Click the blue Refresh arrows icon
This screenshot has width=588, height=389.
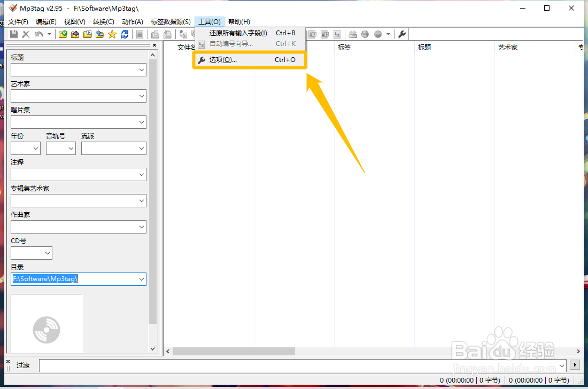125,34
